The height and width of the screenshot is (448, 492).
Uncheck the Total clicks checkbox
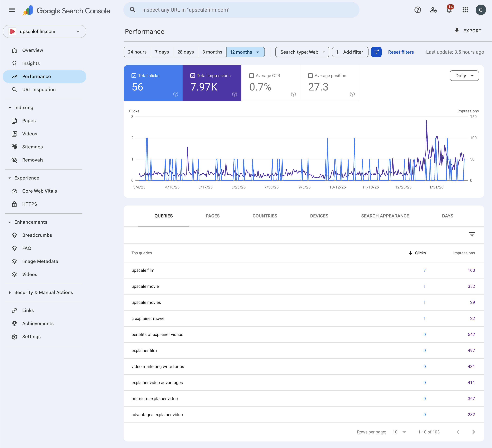click(134, 76)
